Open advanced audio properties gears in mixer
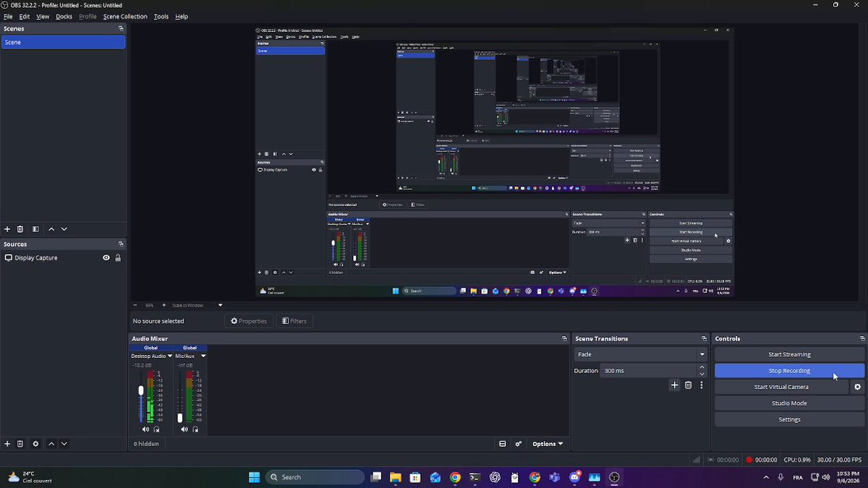 coord(519,444)
